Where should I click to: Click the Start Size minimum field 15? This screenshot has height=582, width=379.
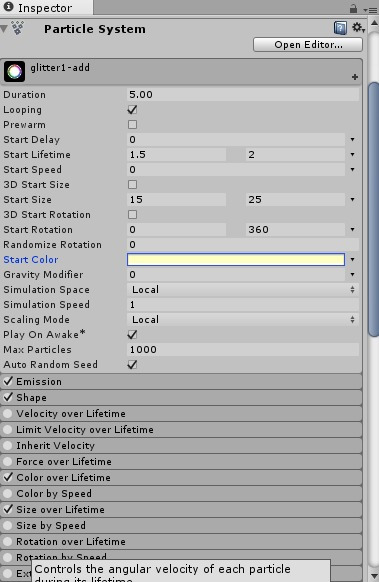pos(176,200)
